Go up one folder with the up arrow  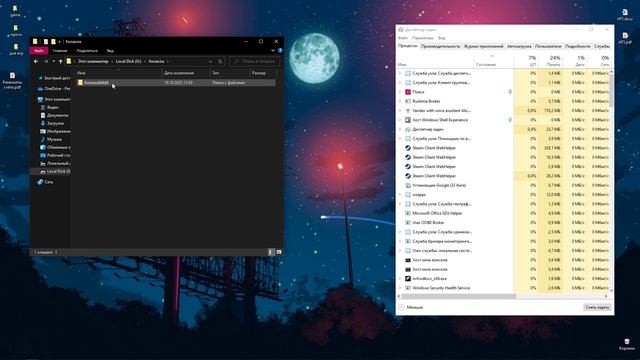coord(60,62)
